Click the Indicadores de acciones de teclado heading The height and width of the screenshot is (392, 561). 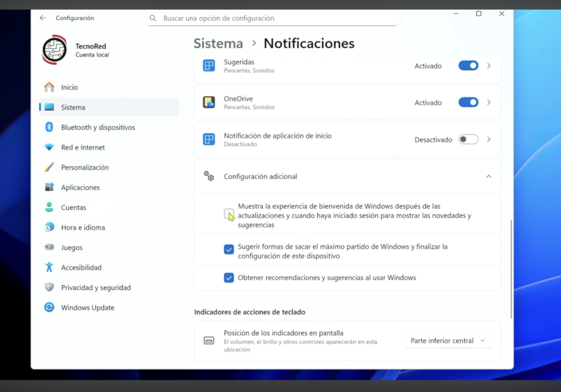coord(250,312)
